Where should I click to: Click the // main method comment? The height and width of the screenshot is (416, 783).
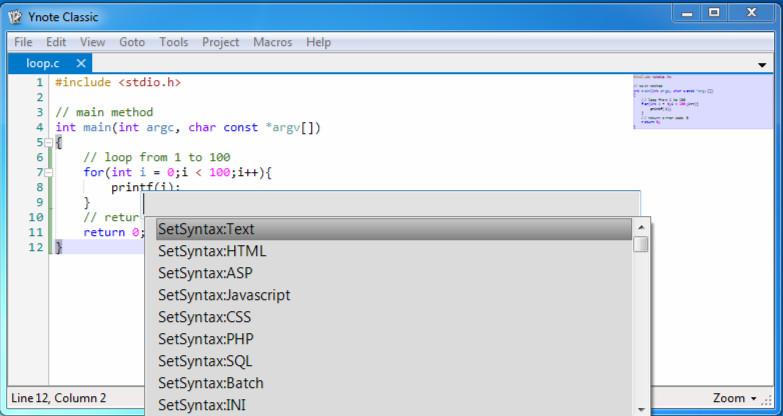[x=104, y=112]
